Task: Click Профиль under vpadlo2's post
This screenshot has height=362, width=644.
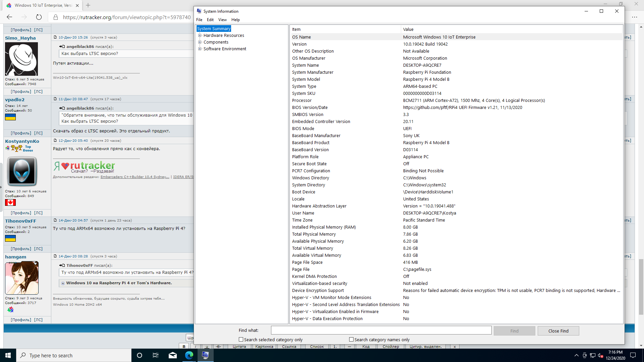Action: point(21,133)
